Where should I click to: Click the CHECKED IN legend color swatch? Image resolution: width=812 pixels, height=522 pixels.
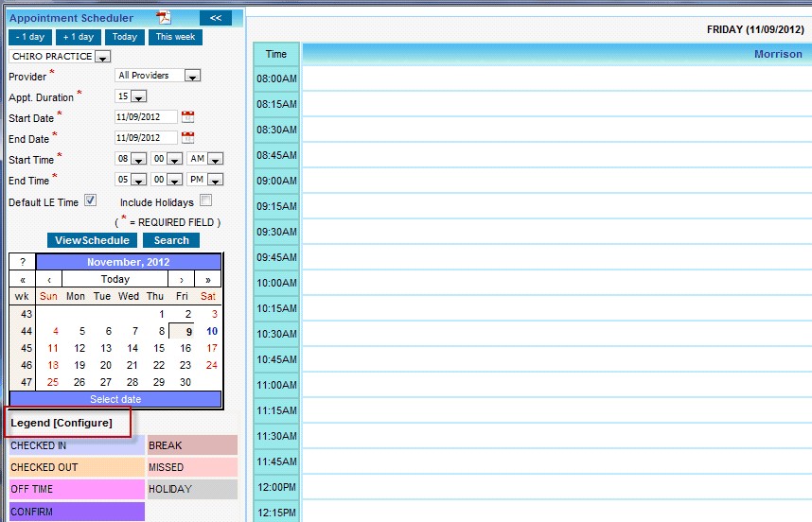(x=76, y=445)
